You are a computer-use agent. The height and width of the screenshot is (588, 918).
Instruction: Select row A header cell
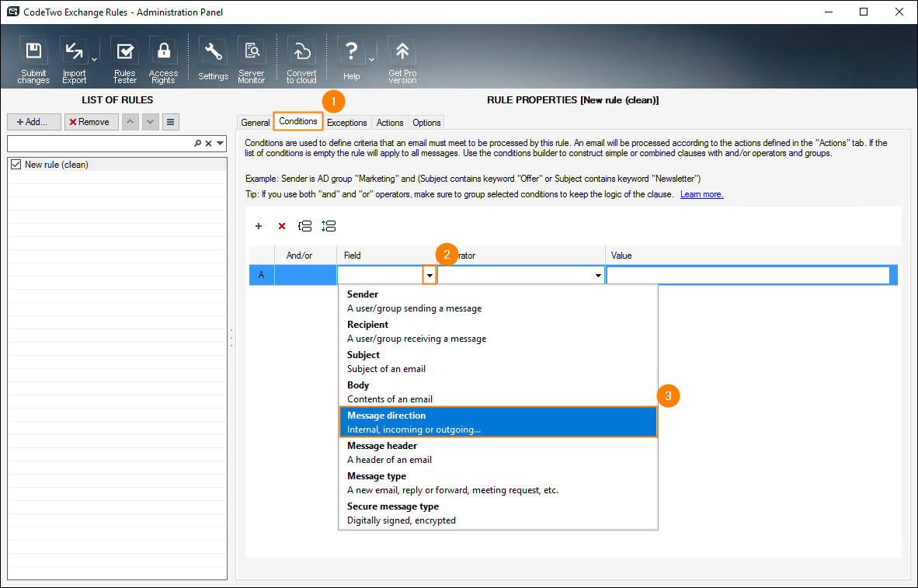(262, 275)
